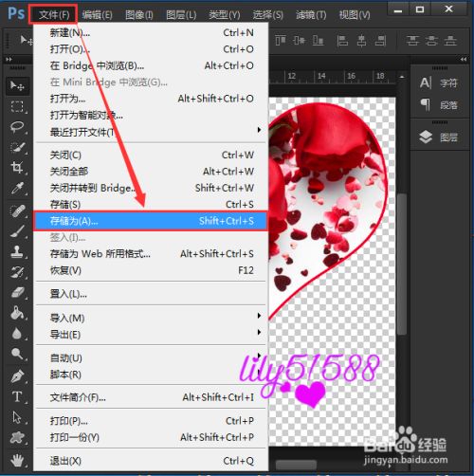Viewport: 474px width, 476px height.
Task: Click align top edges icon in options bar
Action: [x=280, y=41]
